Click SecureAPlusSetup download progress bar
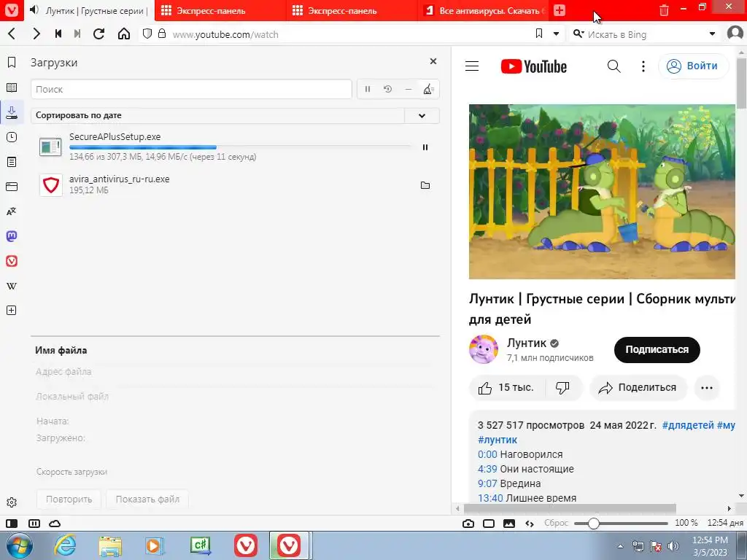Image resolution: width=747 pixels, height=560 pixels. [241, 147]
